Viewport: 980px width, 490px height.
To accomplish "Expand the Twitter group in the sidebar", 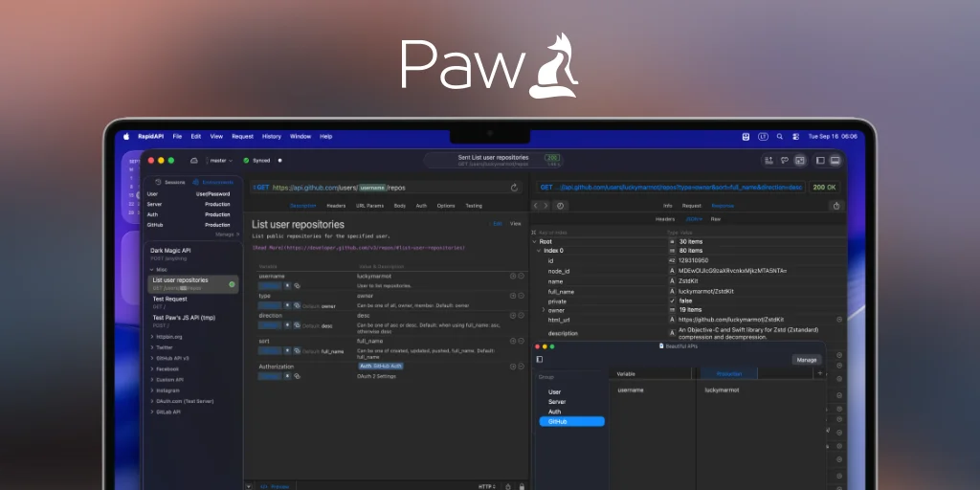I will click(166, 347).
